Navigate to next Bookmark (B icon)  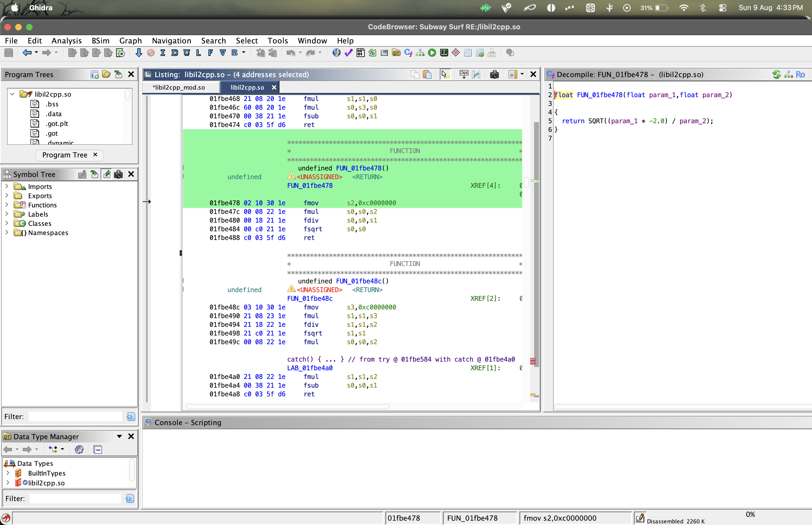tap(234, 53)
